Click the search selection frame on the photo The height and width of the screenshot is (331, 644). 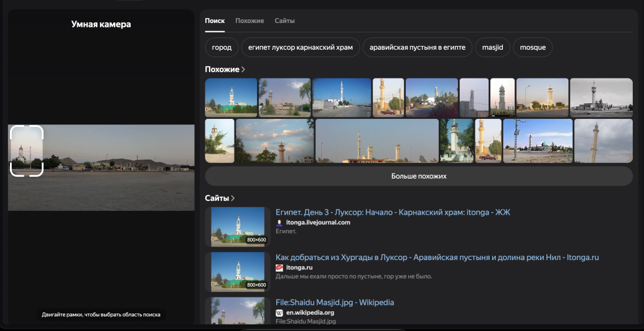coord(27,151)
